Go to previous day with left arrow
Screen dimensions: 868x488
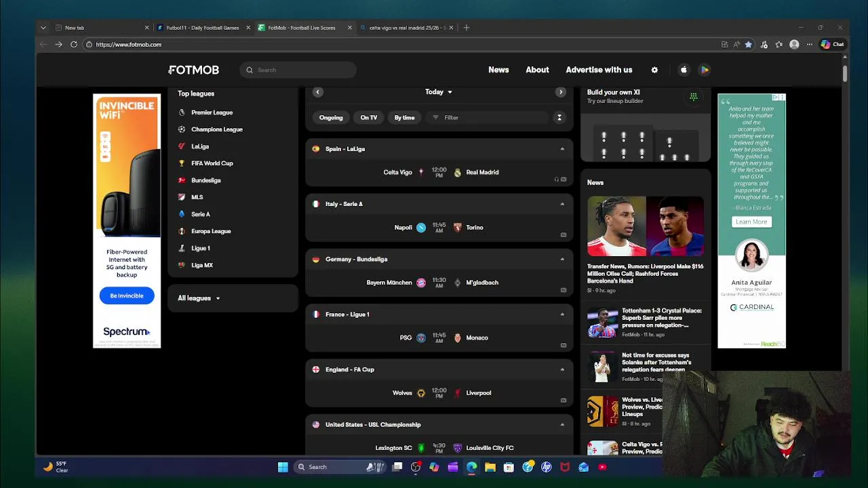pos(317,92)
